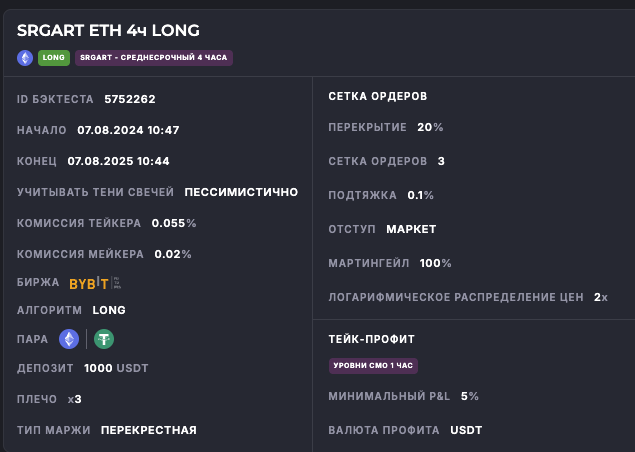Click the start date 07.08.2024 10:47
The width and height of the screenshot is (635, 452).
tap(128, 130)
